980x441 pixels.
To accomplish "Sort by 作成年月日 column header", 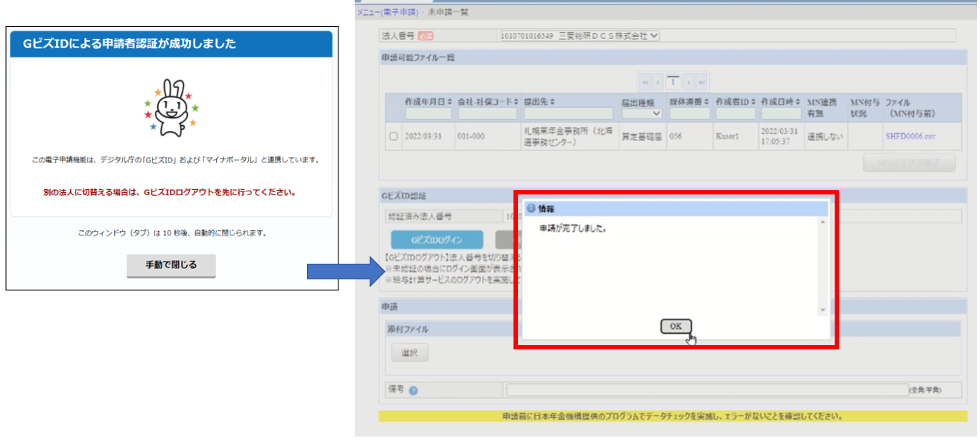I will click(428, 101).
